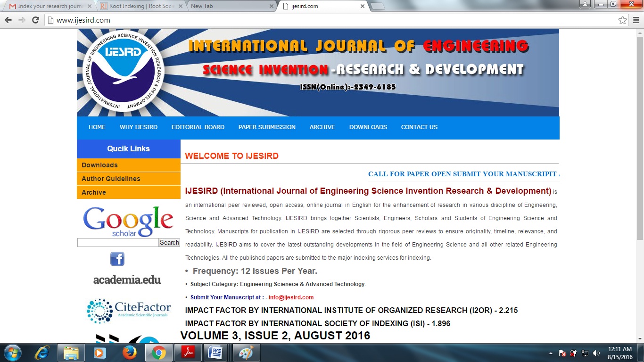Open the WHY IJESIRD menu item
The image size is (644, 362).
(x=139, y=127)
